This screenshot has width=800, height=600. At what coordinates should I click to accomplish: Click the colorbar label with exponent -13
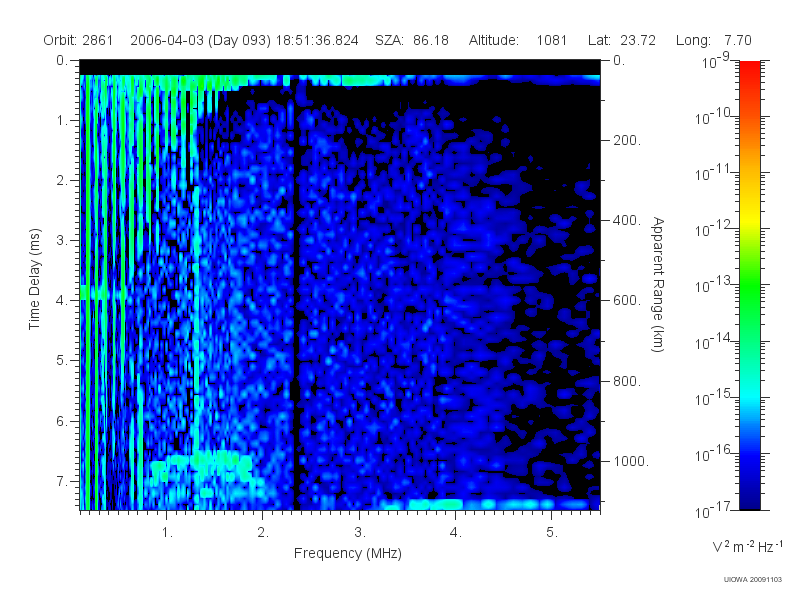coord(713,286)
